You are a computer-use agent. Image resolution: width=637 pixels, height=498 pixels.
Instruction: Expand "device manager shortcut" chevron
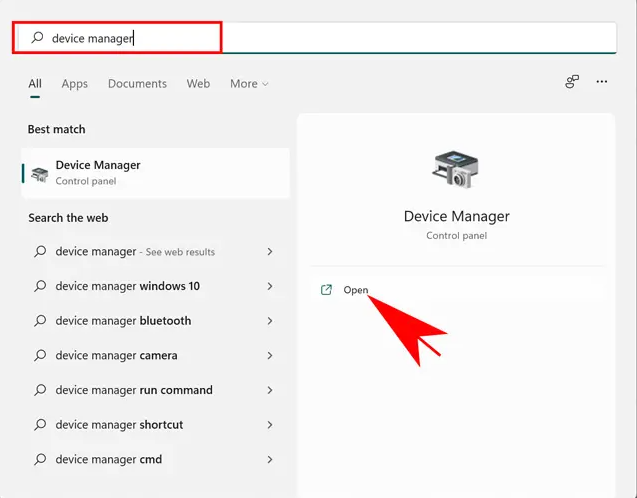point(270,425)
